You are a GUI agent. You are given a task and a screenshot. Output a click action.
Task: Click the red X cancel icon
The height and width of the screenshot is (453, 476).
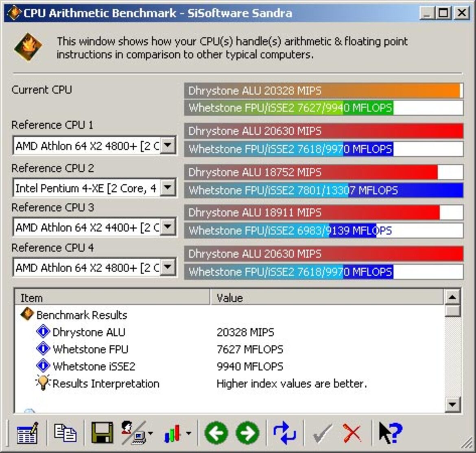352,433
